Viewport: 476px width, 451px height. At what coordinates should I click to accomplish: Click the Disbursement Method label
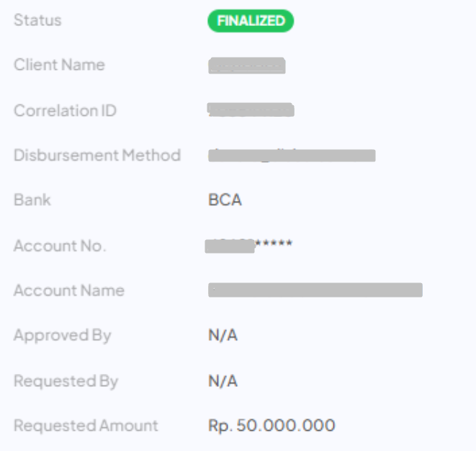click(97, 155)
